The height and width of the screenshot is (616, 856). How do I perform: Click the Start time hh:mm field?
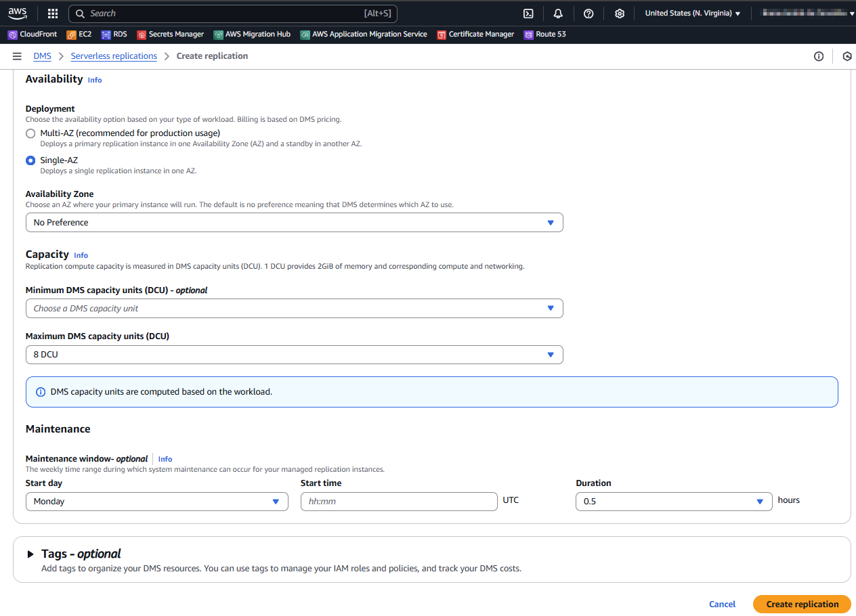click(x=399, y=502)
